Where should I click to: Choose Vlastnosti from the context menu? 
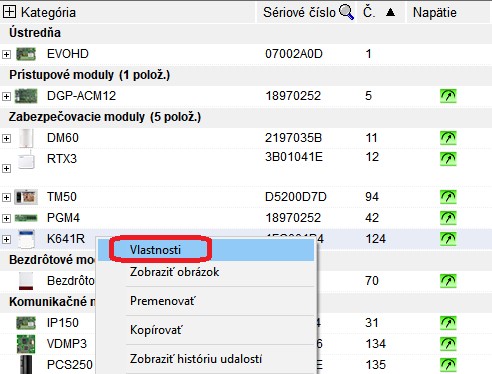[206, 250]
